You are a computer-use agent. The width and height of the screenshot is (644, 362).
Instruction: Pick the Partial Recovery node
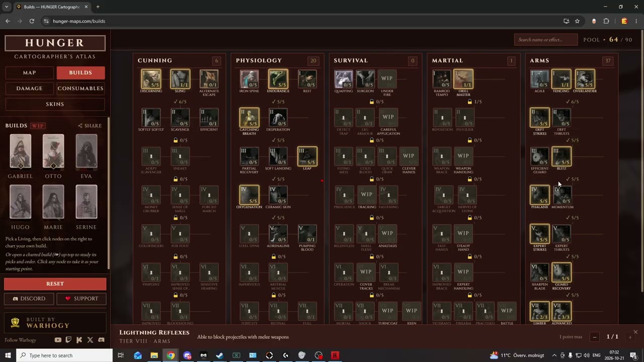point(249,156)
